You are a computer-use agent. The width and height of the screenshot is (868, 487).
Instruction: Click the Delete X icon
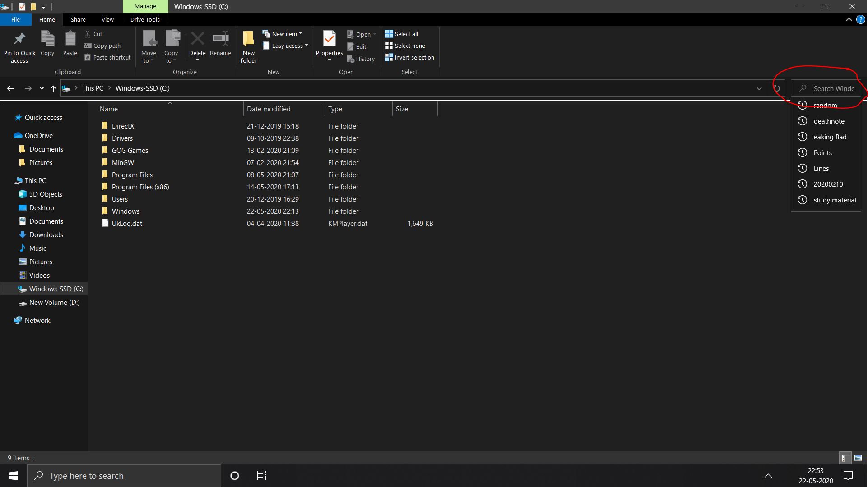click(x=197, y=39)
